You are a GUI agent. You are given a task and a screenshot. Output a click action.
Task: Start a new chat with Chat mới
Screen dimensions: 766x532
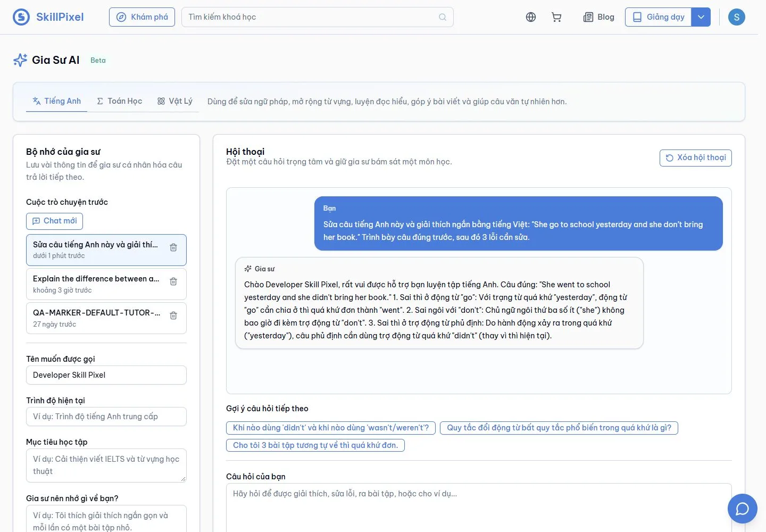tap(55, 221)
